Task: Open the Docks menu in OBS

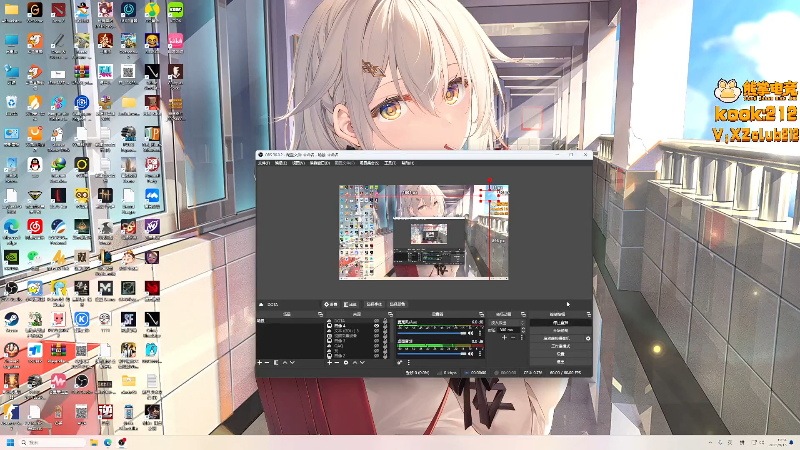Action: 319,163
